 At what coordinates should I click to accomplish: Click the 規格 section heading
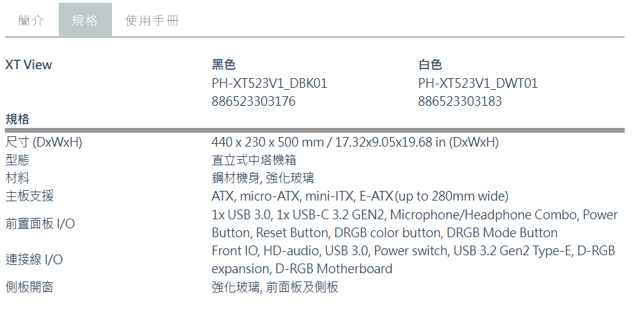click(x=17, y=120)
